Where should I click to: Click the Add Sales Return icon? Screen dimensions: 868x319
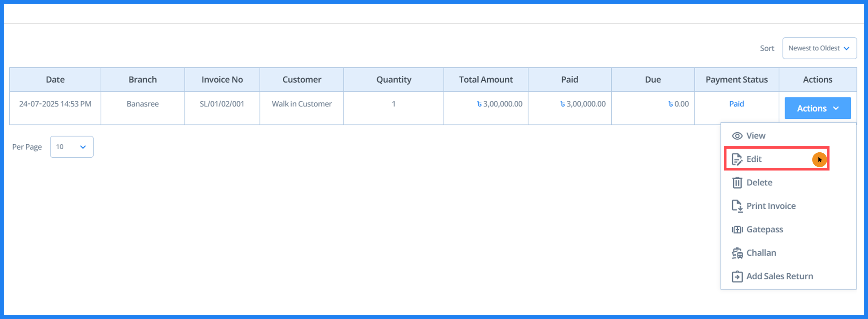737,276
